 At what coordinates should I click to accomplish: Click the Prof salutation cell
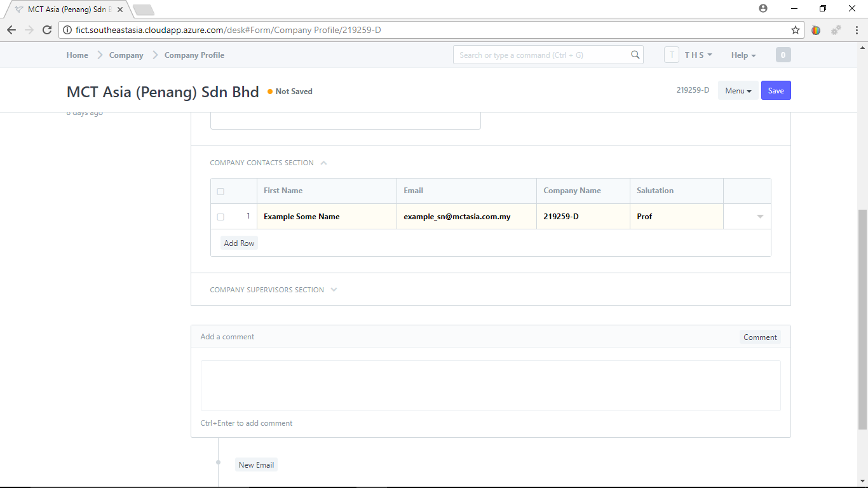(x=677, y=217)
